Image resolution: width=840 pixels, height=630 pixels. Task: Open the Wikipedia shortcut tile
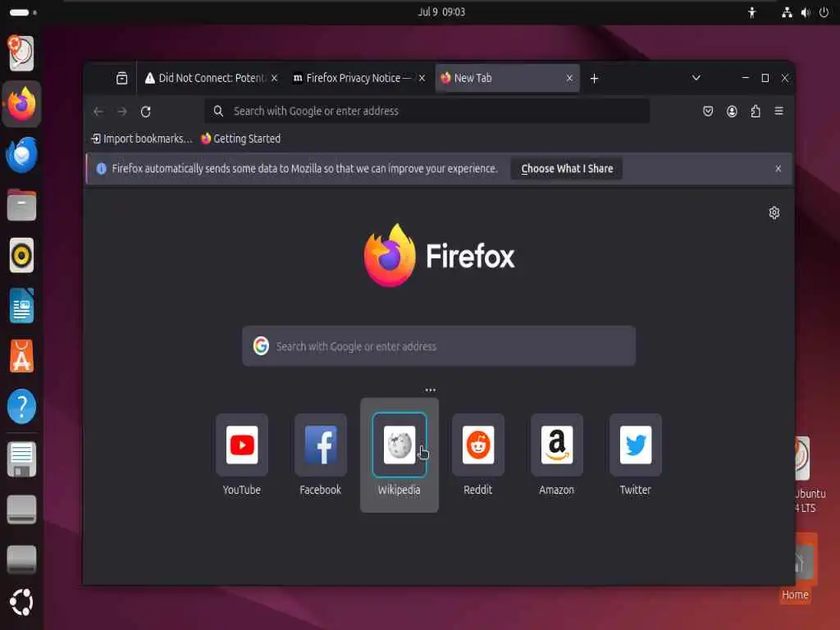pyautogui.click(x=399, y=454)
